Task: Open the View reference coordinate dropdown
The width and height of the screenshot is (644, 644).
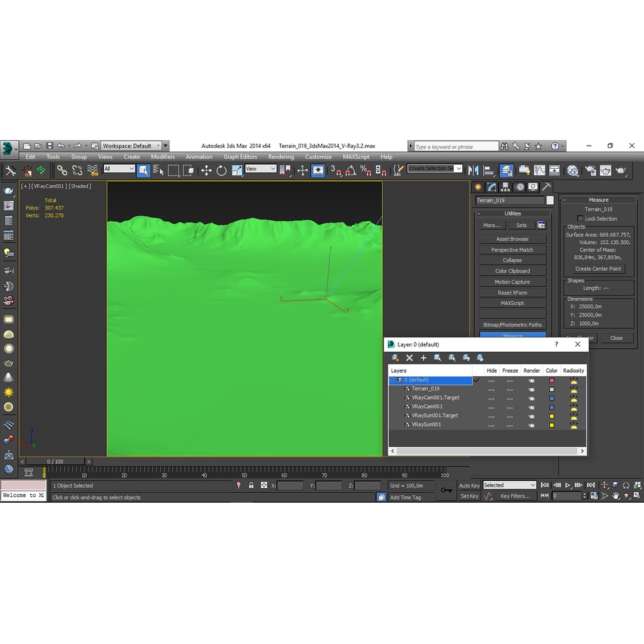Action: click(x=261, y=169)
